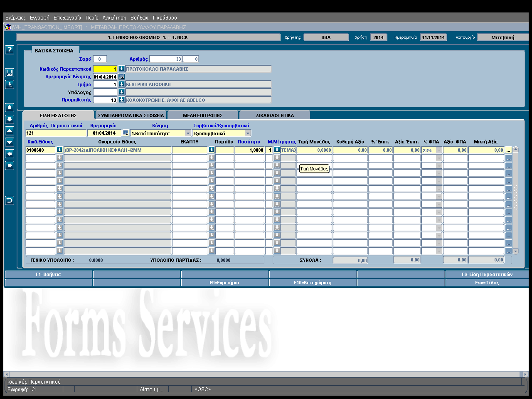The width and height of the screenshot is (532, 399).
Task: Click the left arrow sidebar icon
Action: tap(9, 154)
